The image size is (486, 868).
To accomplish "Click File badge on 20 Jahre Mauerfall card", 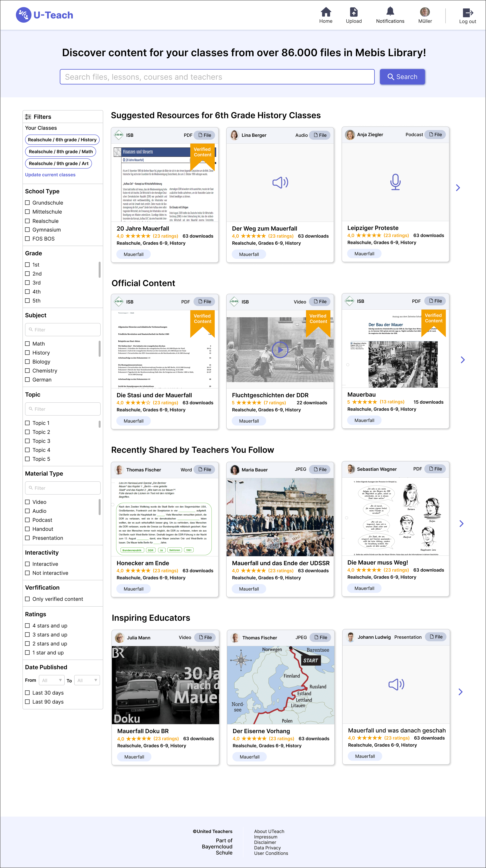I will pyautogui.click(x=204, y=135).
